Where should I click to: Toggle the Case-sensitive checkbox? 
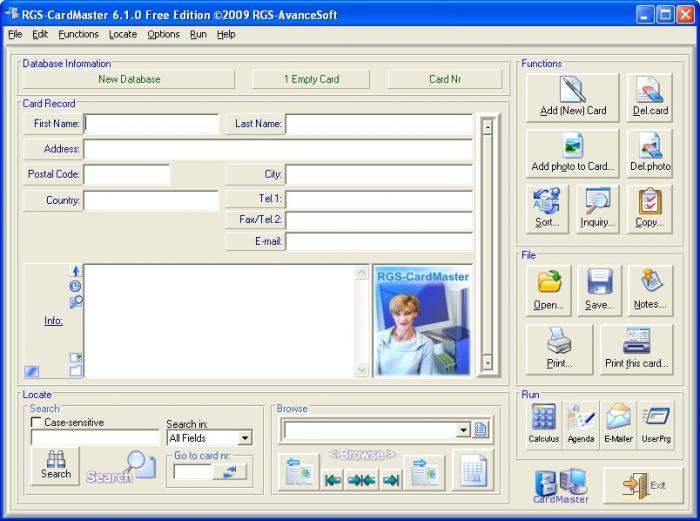pos(36,422)
